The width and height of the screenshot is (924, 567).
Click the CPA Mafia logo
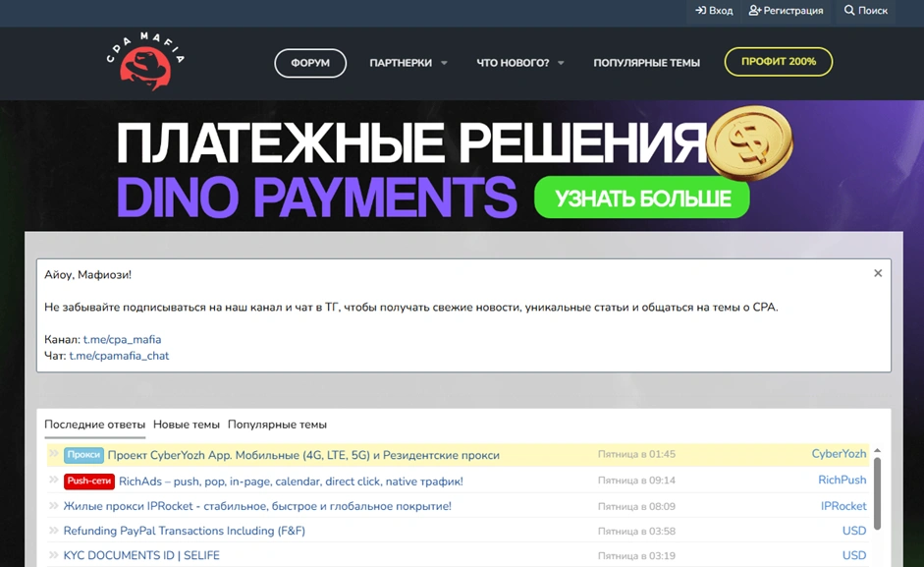coord(145,61)
